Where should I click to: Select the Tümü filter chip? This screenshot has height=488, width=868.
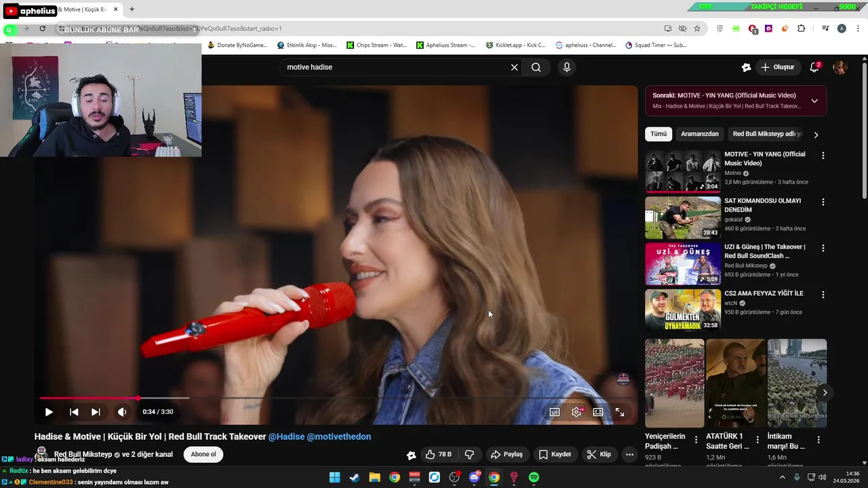pos(658,134)
